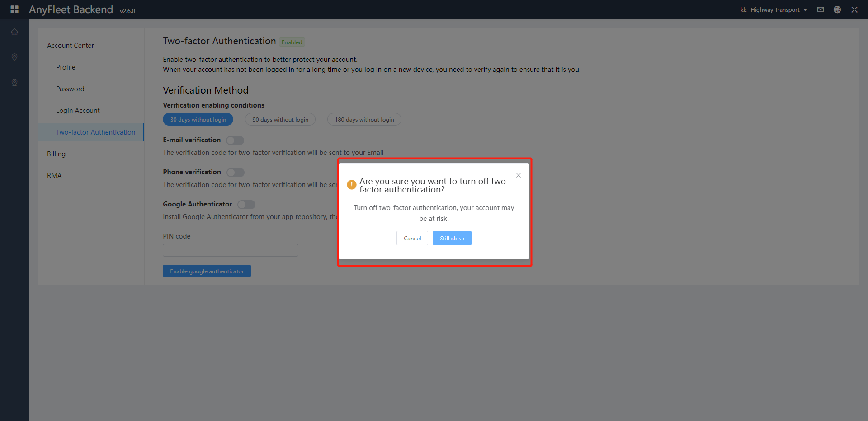This screenshot has width=868, height=421.
Task: Open the apps grid menu
Action: pyautogui.click(x=14, y=9)
